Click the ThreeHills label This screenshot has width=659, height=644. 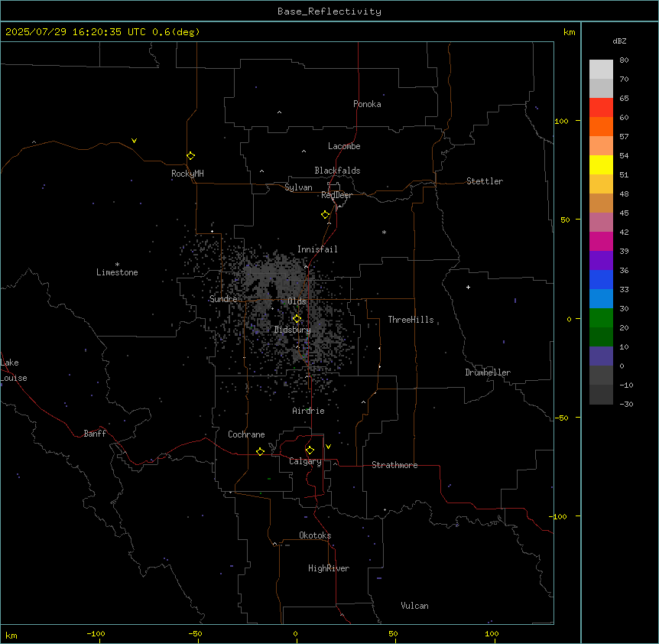pos(411,320)
